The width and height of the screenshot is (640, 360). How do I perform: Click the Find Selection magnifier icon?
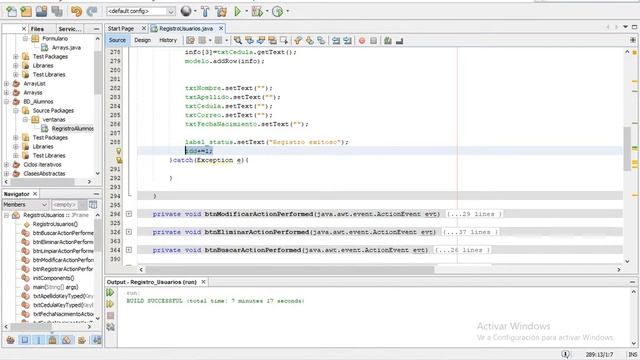point(238,40)
